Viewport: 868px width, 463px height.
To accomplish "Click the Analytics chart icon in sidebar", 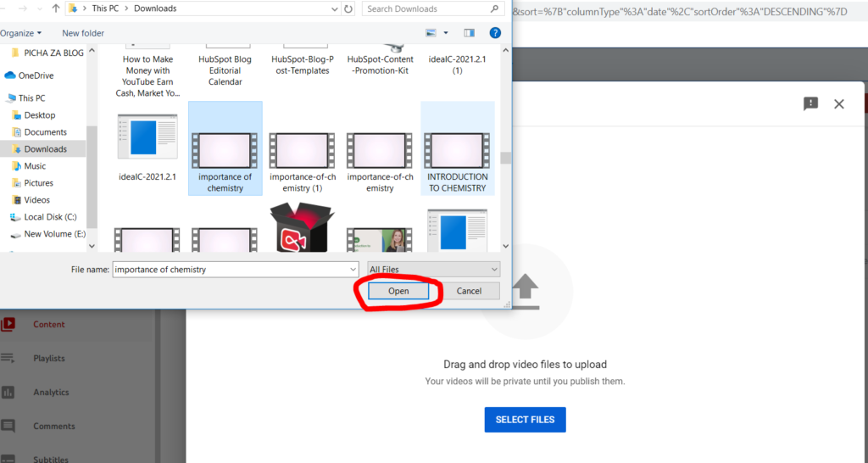I will [8, 392].
